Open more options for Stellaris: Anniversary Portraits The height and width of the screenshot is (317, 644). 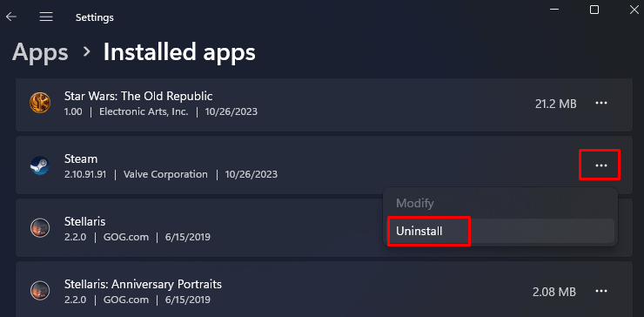pyautogui.click(x=601, y=292)
